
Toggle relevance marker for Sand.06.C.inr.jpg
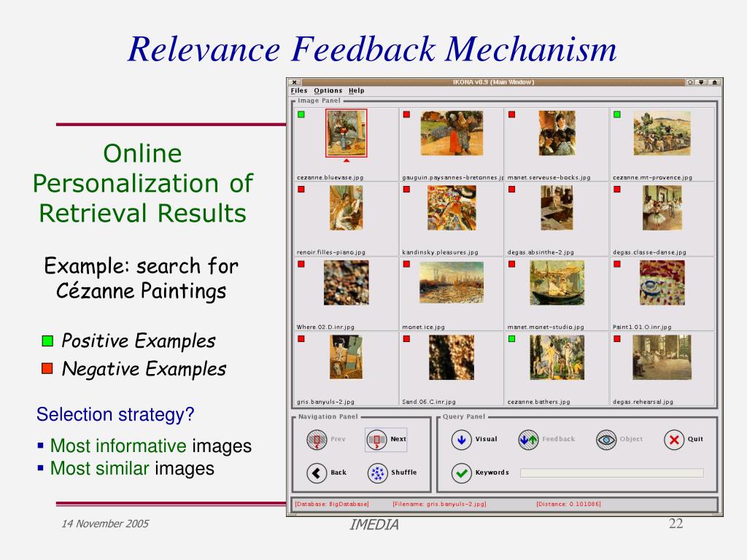(406, 338)
